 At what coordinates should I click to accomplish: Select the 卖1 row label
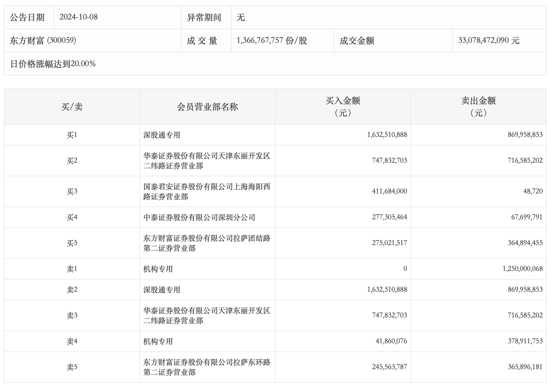[x=72, y=269]
